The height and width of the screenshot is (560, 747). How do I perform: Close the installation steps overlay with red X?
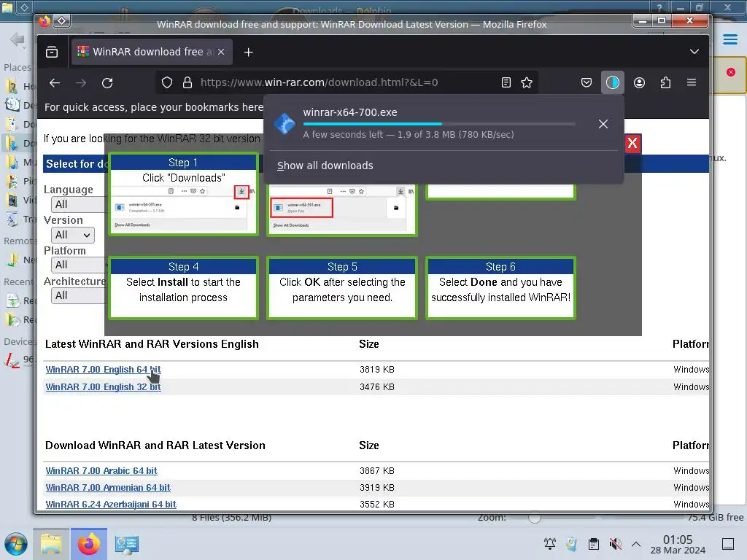coord(632,144)
